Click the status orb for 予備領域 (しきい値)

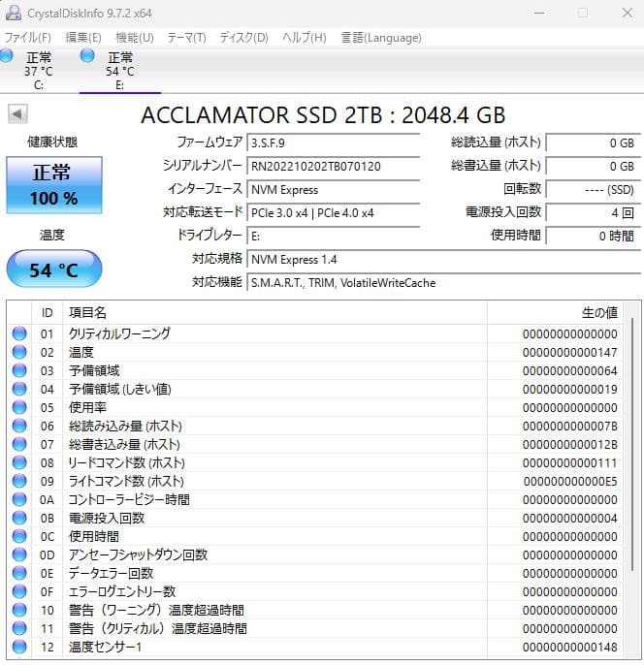(x=19, y=389)
